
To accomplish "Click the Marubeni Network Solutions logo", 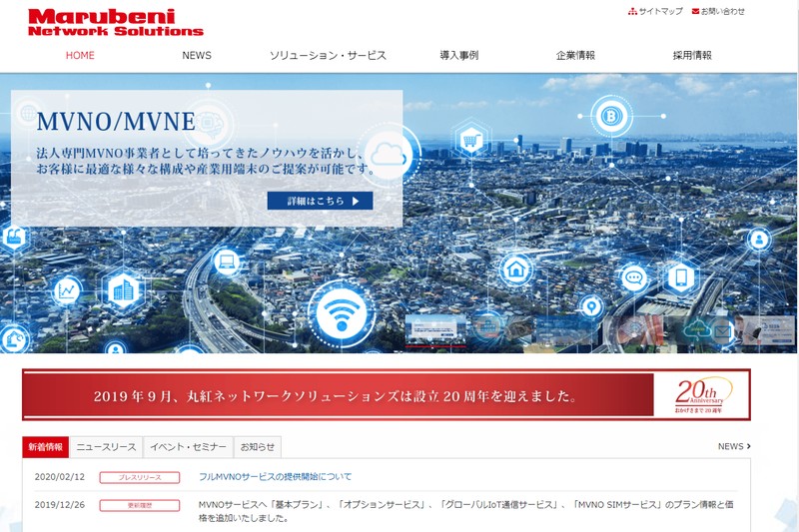I will coord(116,22).
